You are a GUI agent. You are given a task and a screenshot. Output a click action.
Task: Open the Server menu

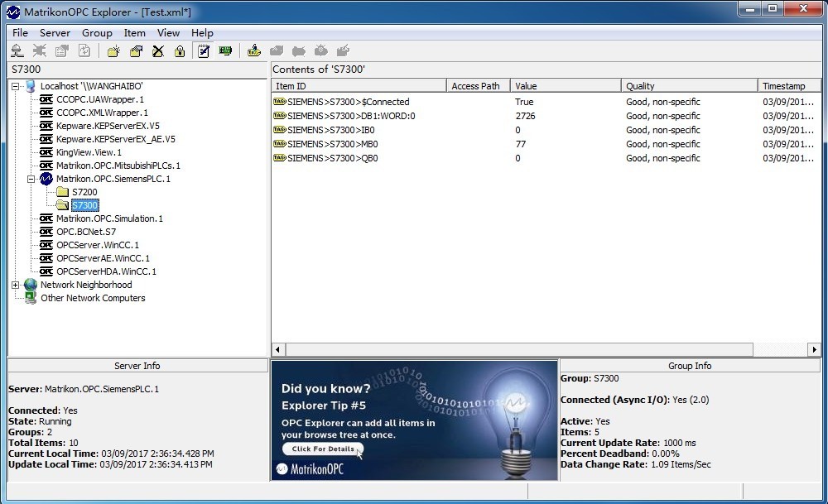55,33
